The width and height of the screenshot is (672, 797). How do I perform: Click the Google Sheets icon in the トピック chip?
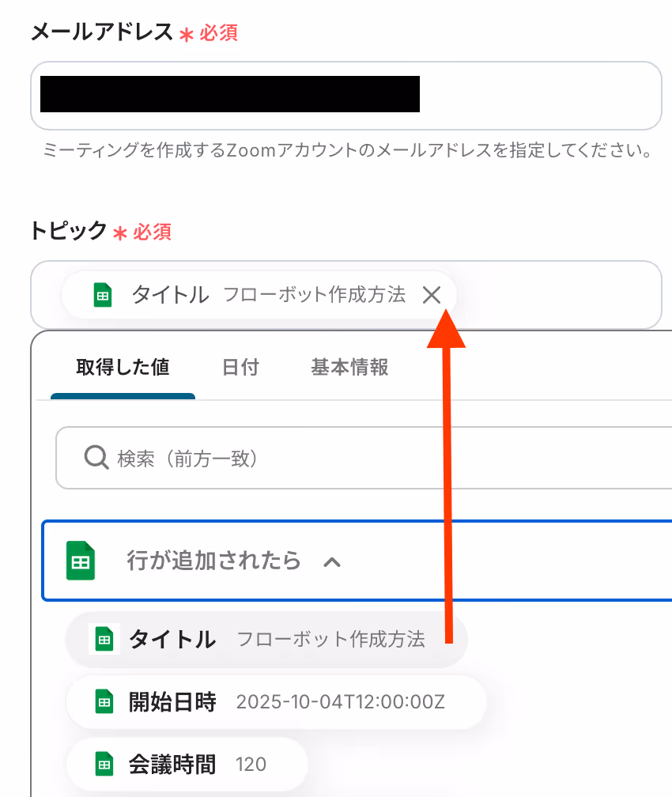[x=103, y=295]
